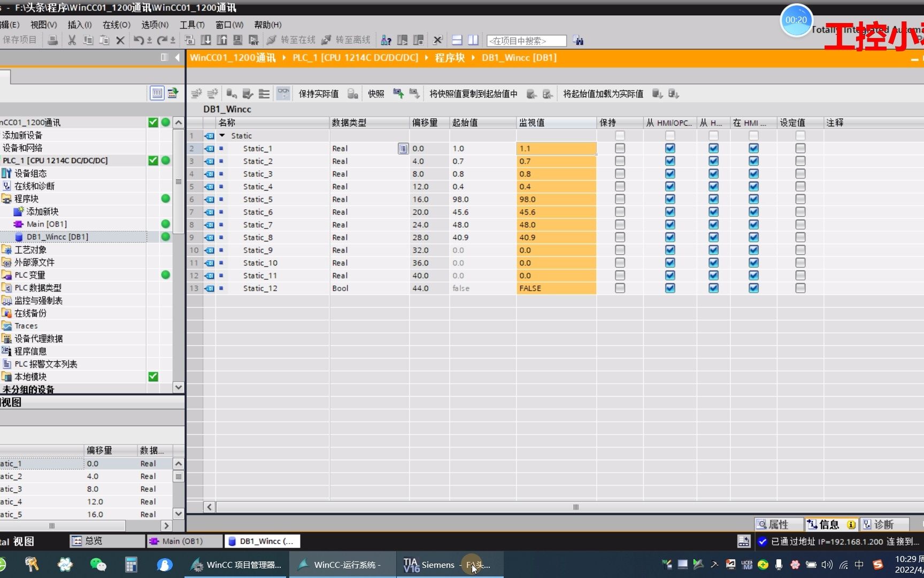The width and height of the screenshot is (924, 578).
Task: Click the split editor vertically icon
Action: pyautogui.click(x=473, y=40)
